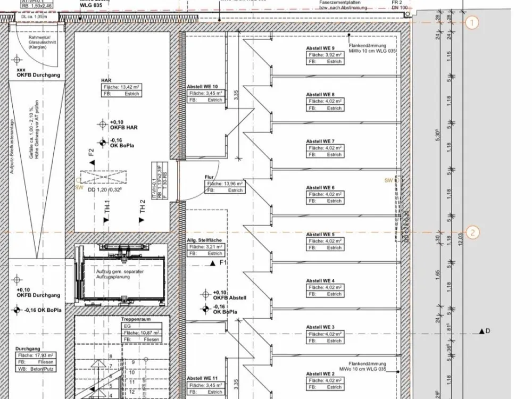Viewport: 532px width, 399px height.
Task: Click the 'Fläche: 13,96 m²' value
Action: 225,184
